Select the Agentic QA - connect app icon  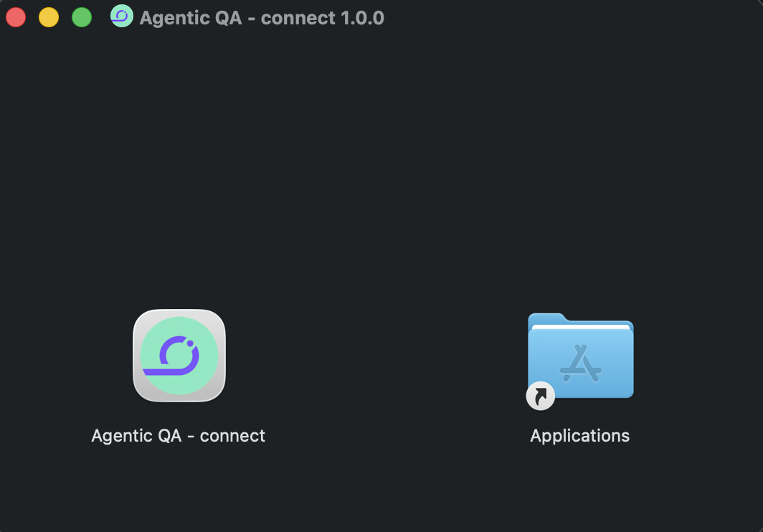pyautogui.click(x=179, y=356)
